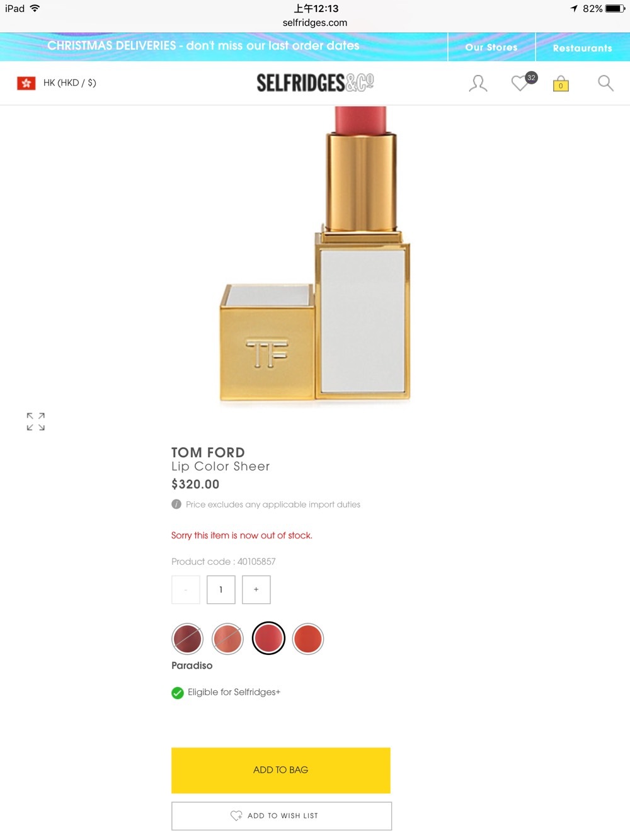Image resolution: width=630 pixels, height=840 pixels.
Task: Choose the orange-red lipstick shade
Action: point(308,639)
